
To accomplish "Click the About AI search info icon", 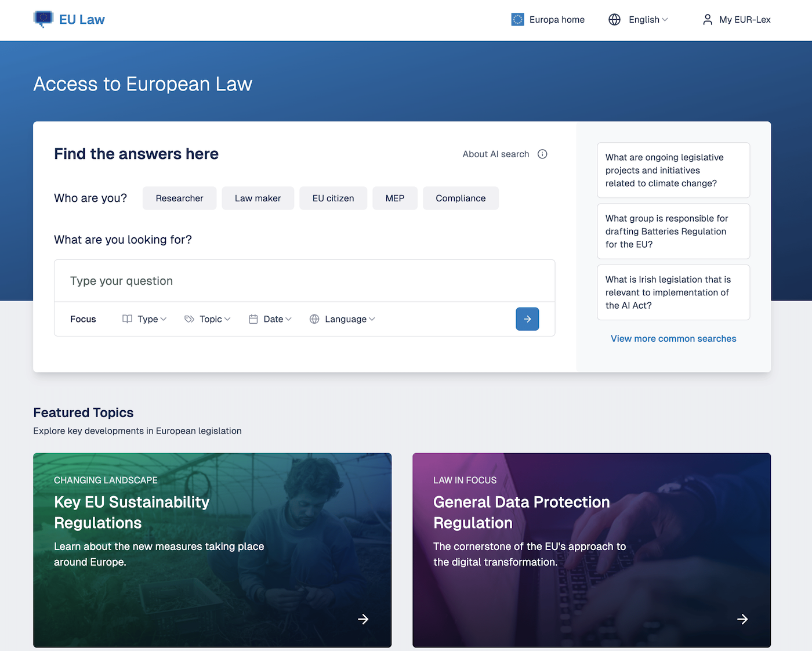I will [542, 154].
